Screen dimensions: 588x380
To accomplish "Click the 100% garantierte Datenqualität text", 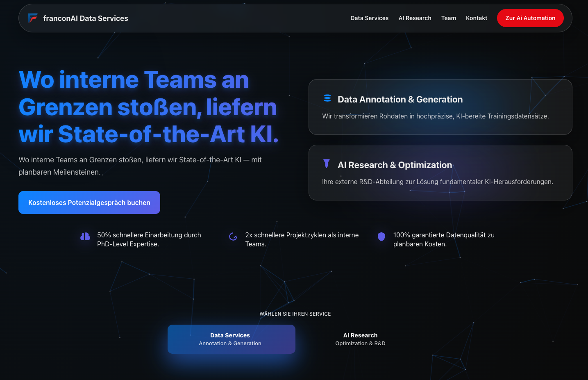I will 444,239.
